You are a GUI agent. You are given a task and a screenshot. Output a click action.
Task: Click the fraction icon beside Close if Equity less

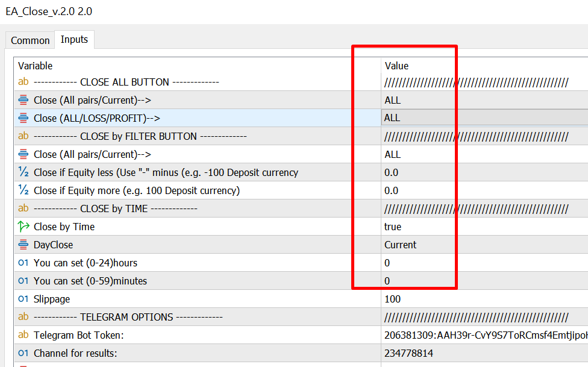coord(23,172)
